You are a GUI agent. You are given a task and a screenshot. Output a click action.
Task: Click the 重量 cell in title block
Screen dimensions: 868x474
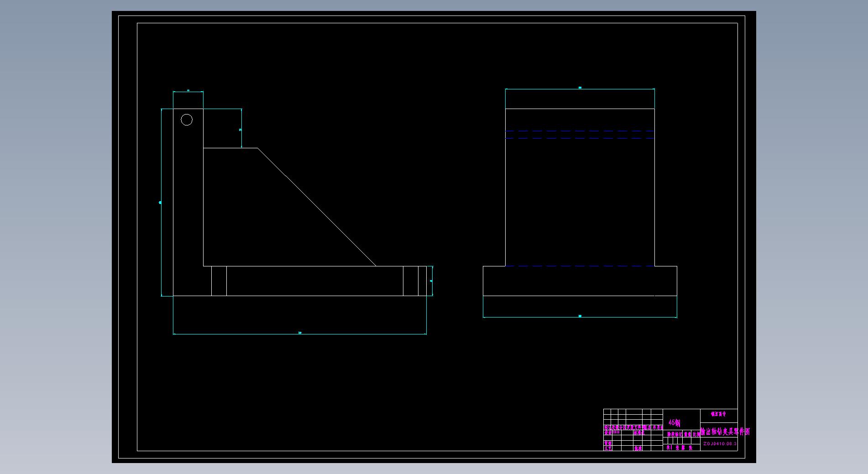point(687,435)
